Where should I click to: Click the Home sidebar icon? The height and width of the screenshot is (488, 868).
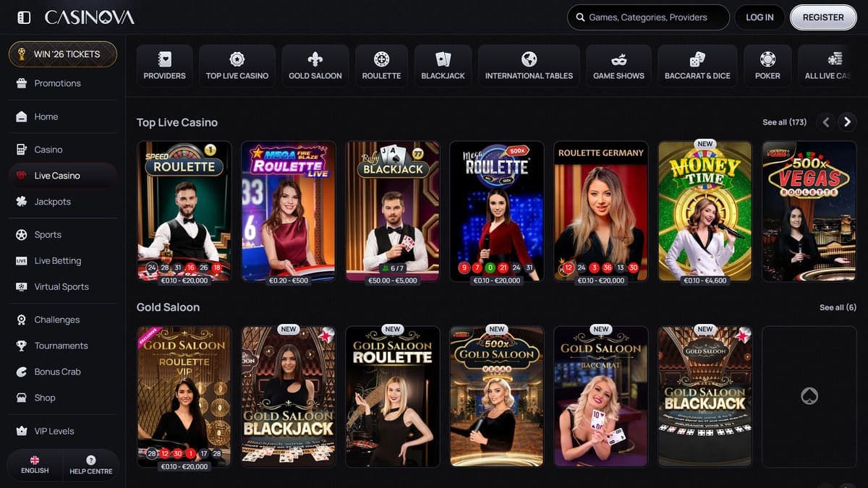pos(22,116)
